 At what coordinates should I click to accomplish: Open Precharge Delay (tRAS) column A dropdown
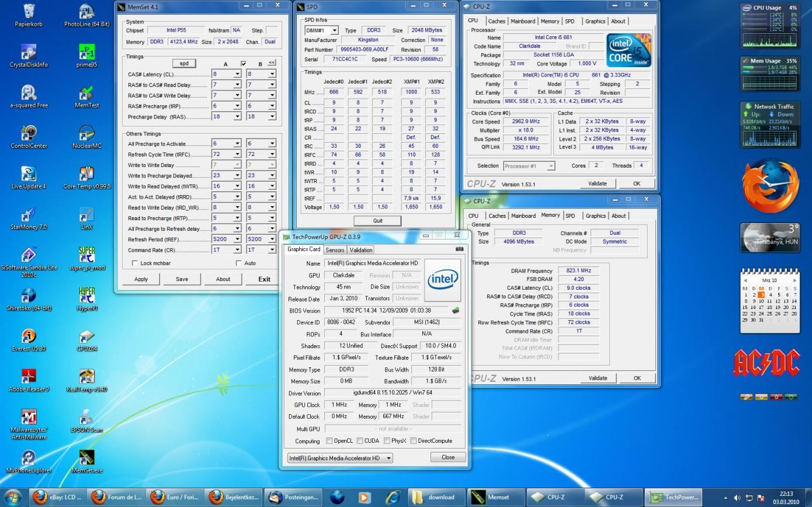[x=237, y=116]
